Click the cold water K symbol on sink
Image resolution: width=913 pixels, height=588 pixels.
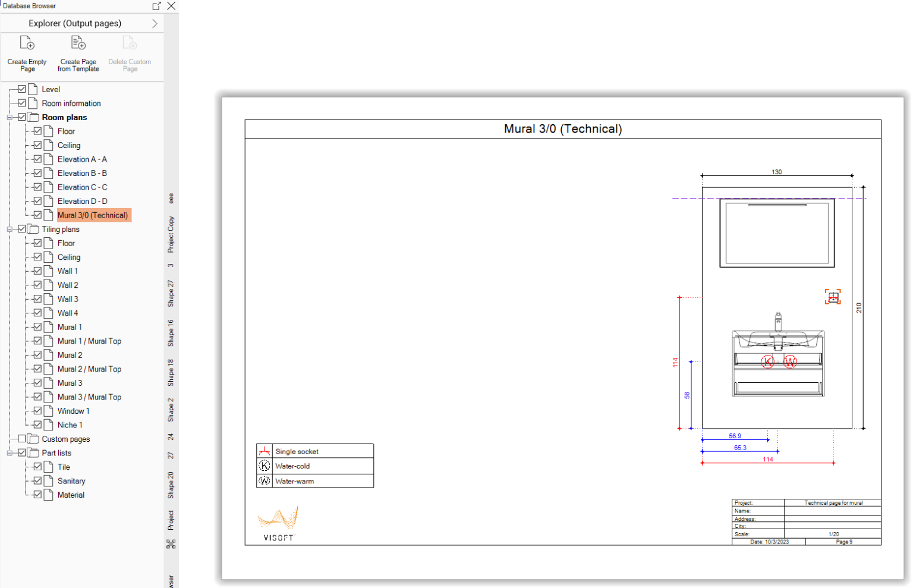pyautogui.click(x=767, y=361)
